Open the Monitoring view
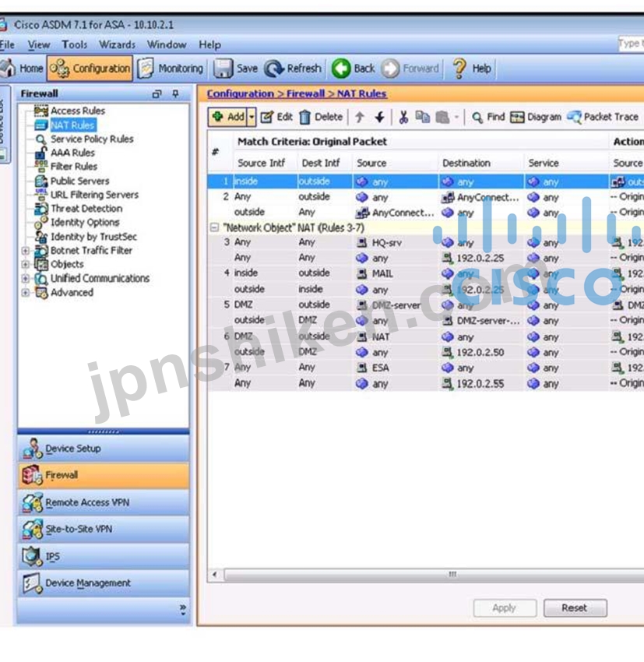This screenshot has width=644, height=662. tap(171, 69)
